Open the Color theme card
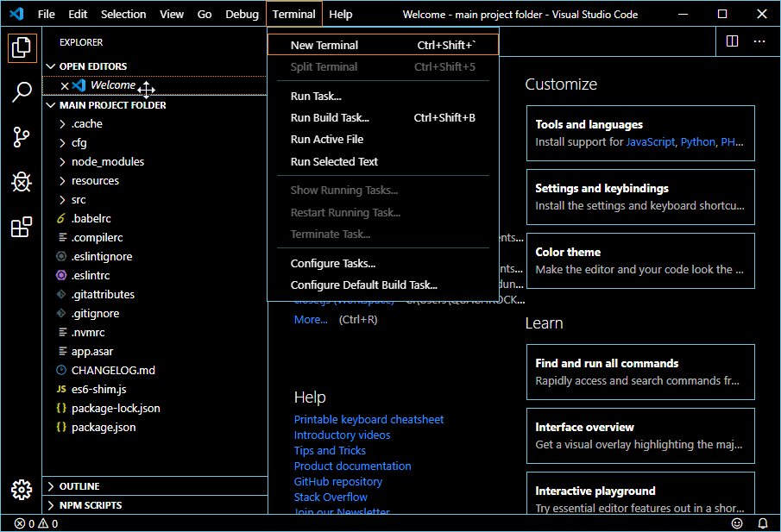The image size is (781, 532). tap(640, 260)
